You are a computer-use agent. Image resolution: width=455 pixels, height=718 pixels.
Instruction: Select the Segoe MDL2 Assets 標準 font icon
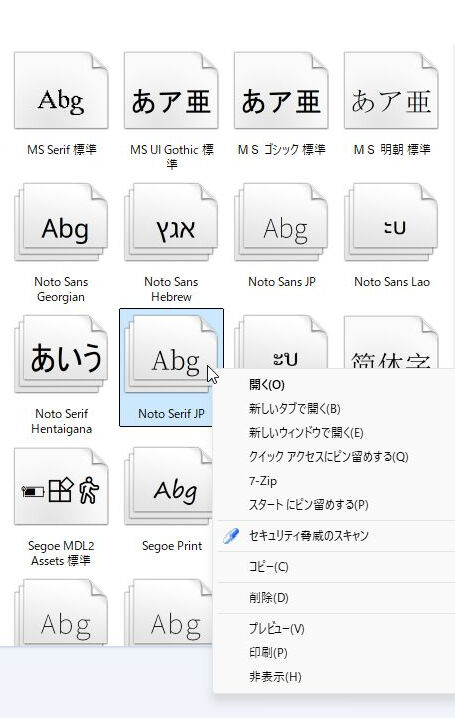click(61, 486)
